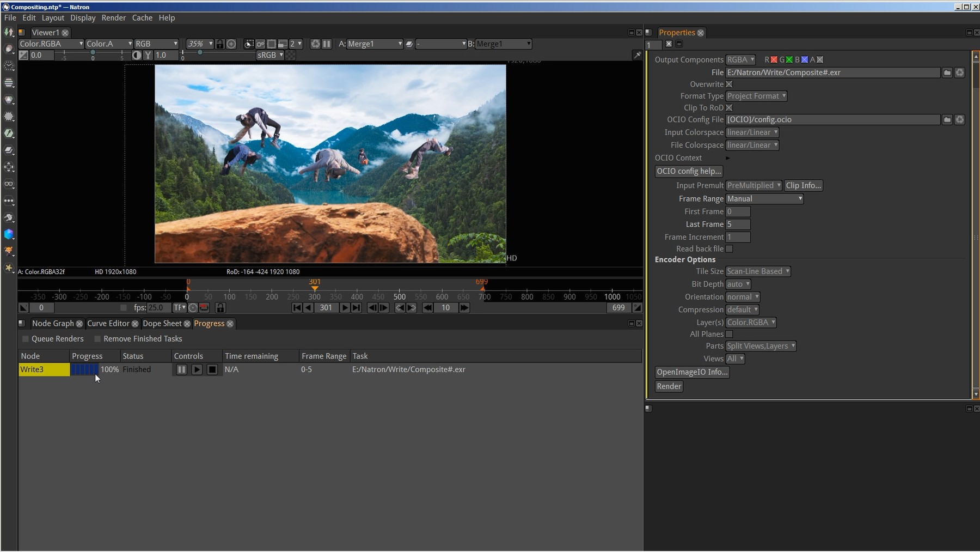Open the Time nodes group
The image size is (980, 552).
click(x=9, y=66)
